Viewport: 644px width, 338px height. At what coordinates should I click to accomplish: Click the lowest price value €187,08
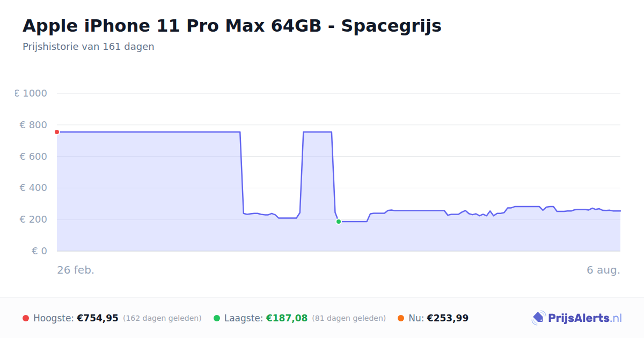click(x=287, y=318)
